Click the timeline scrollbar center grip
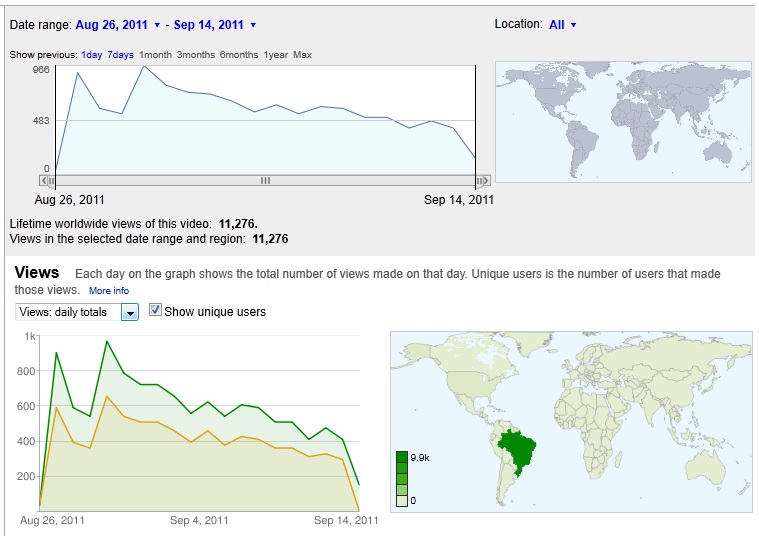The width and height of the screenshot is (759, 536). click(265, 181)
